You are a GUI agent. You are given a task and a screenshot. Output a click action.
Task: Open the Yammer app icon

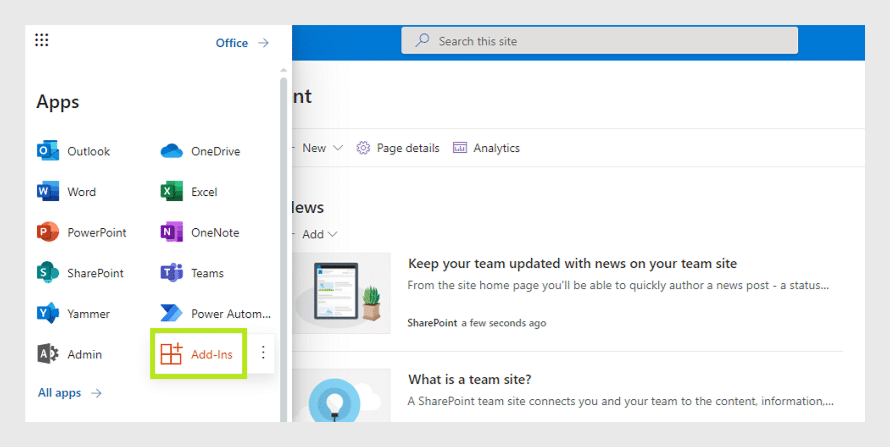tap(48, 314)
